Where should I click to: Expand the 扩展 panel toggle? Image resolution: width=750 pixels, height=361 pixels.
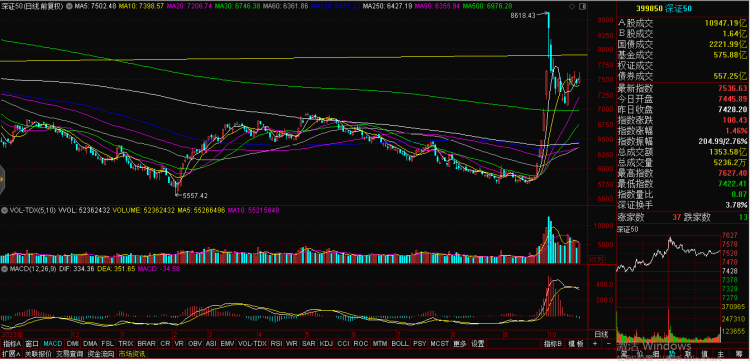tap(11, 354)
